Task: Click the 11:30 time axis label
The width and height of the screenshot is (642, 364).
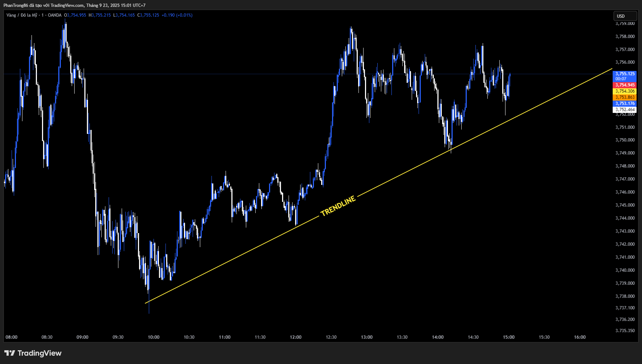Action: pyautogui.click(x=260, y=337)
